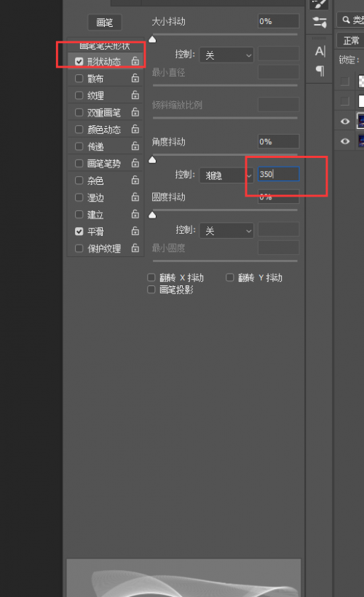
Task: Click lock icon beside 湿边
Action: 135,197
